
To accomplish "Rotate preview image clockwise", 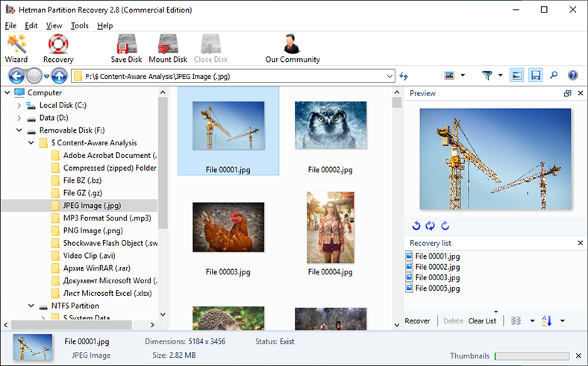I will click(445, 226).
